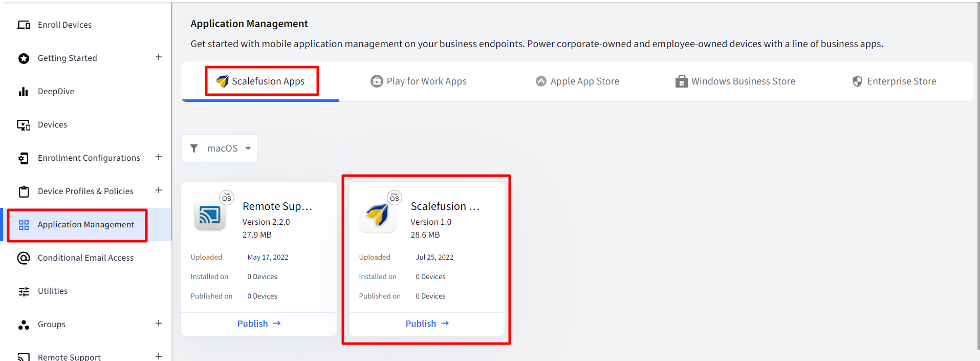Publish the Scalefusion Version 1.0 app
The image size is (980, 361).
coord(427,324)
